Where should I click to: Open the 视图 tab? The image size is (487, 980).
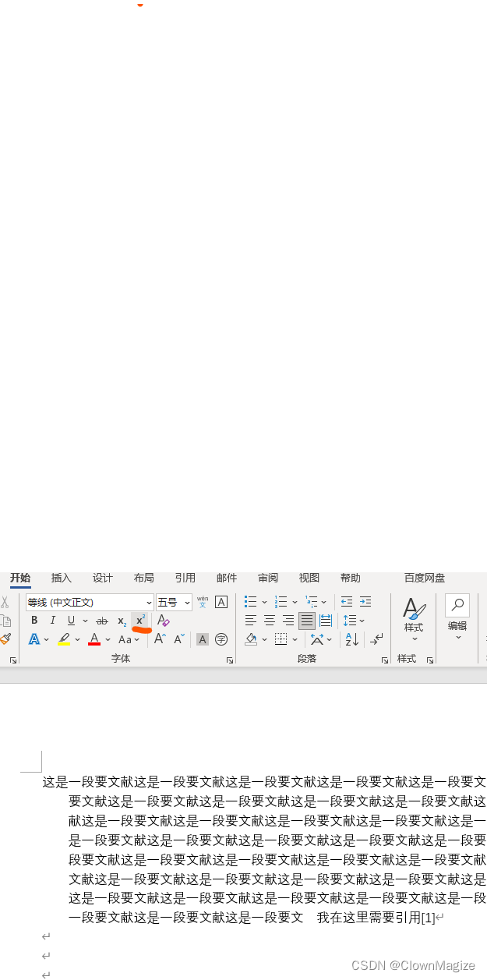pyautogui.click(x=309, y=578)
